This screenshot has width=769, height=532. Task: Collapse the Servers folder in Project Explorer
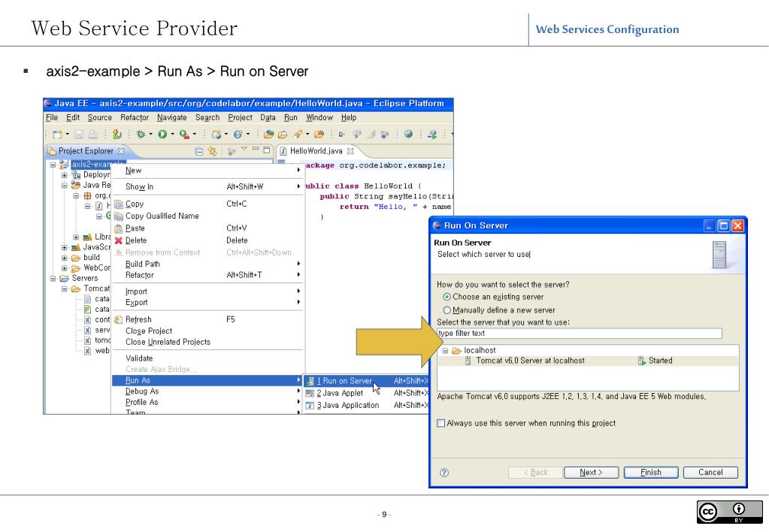pyautogui.click(x=53, y=278)
